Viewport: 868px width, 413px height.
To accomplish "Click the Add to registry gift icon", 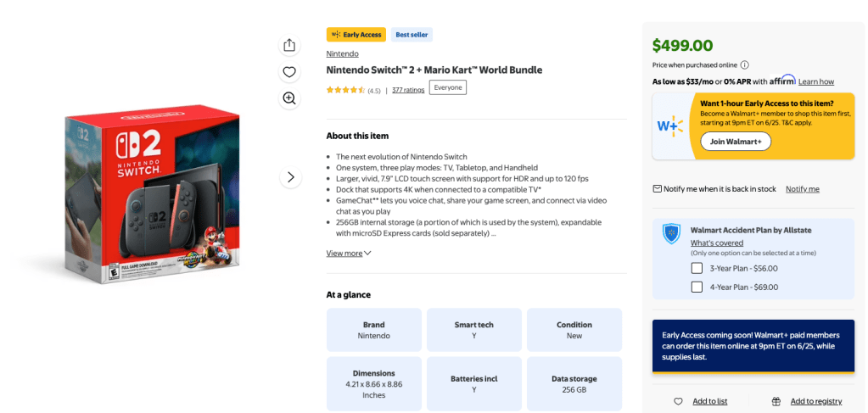I will 776,401.
